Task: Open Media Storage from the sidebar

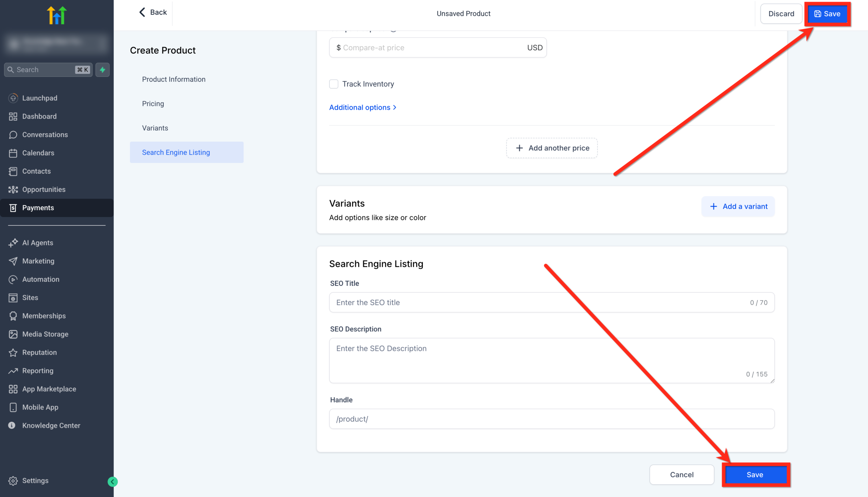Action: coord(13,334)
